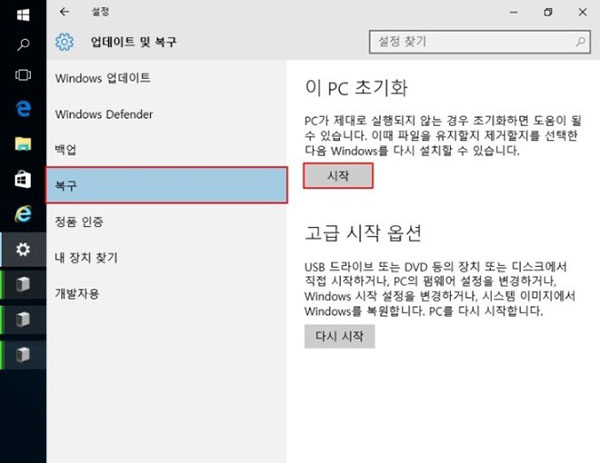The image size is (600, 463).
Task: Open the Windows Store bag icon
Action: [23, 179]
